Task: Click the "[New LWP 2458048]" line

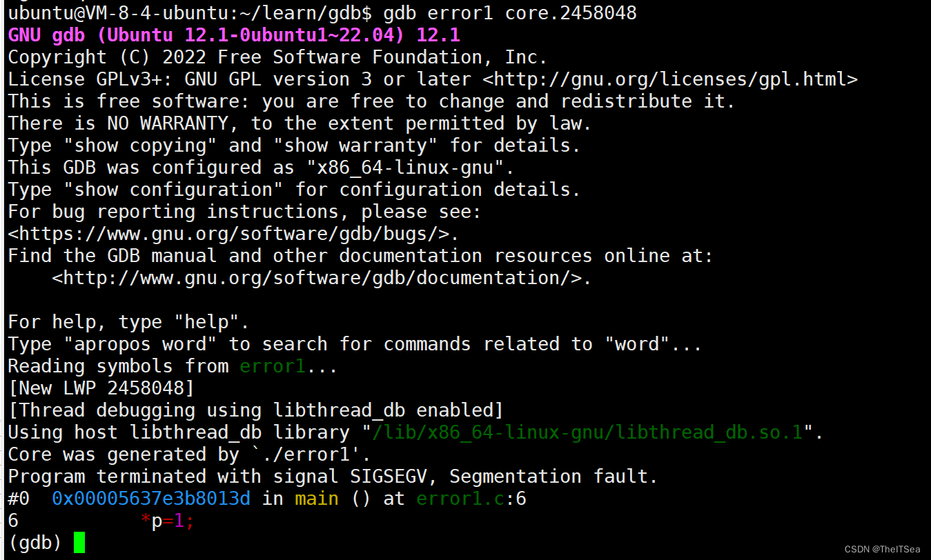Action: pos(101,388)
